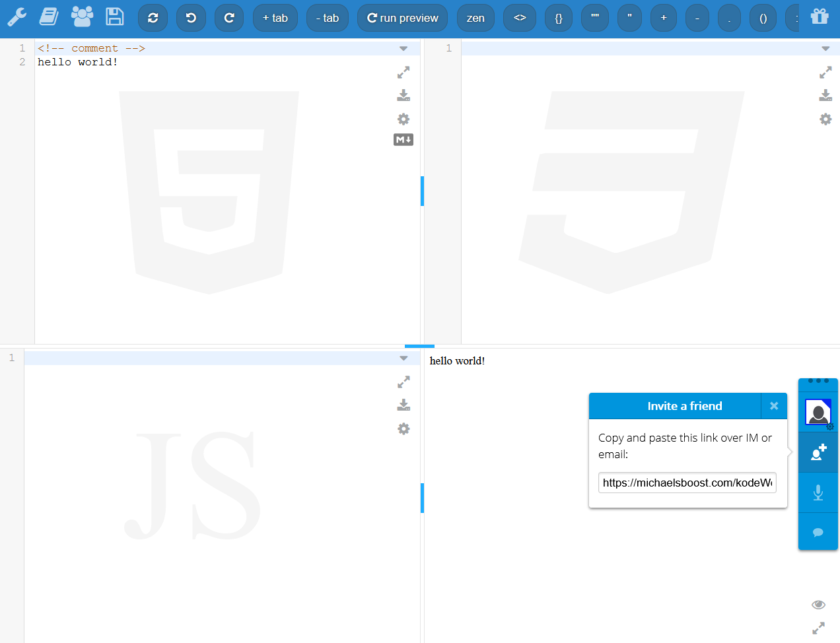Click the three dots widget handle

click(818, 381)
